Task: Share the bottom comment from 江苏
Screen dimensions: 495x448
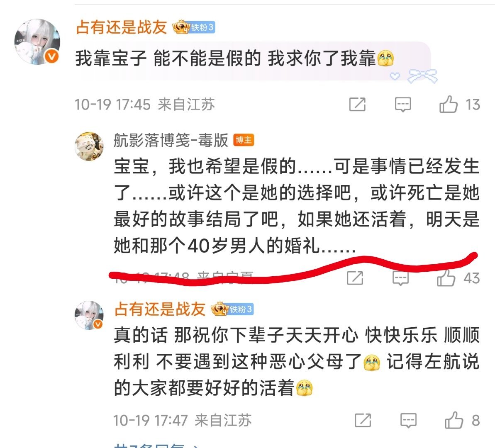Action: coord(363,420)
